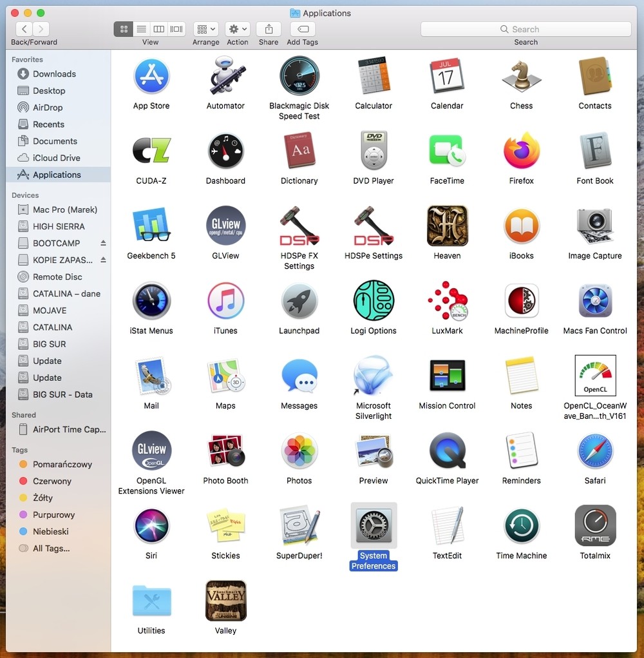Open AirPort Time Capsule shared item

tap(58, 429)
